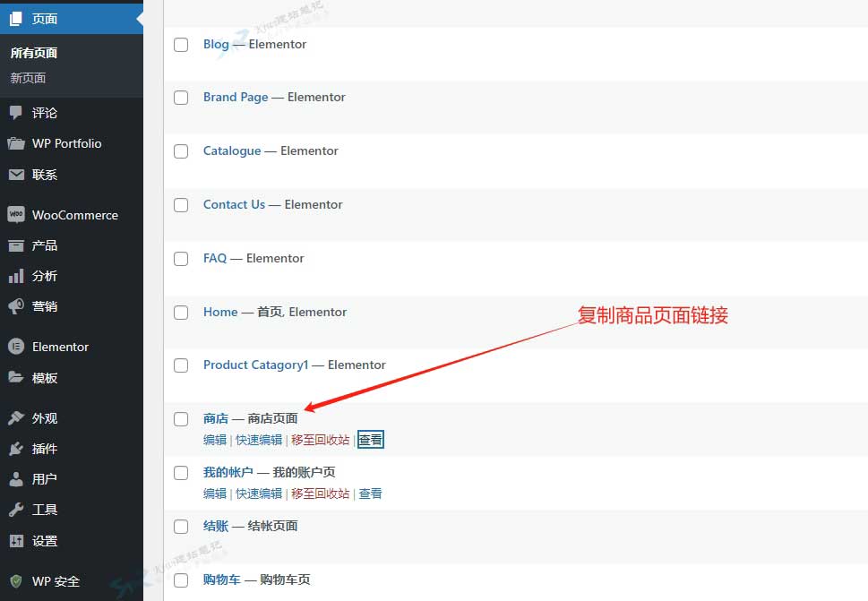Open the Contact Us page link

tap(234, 205)
